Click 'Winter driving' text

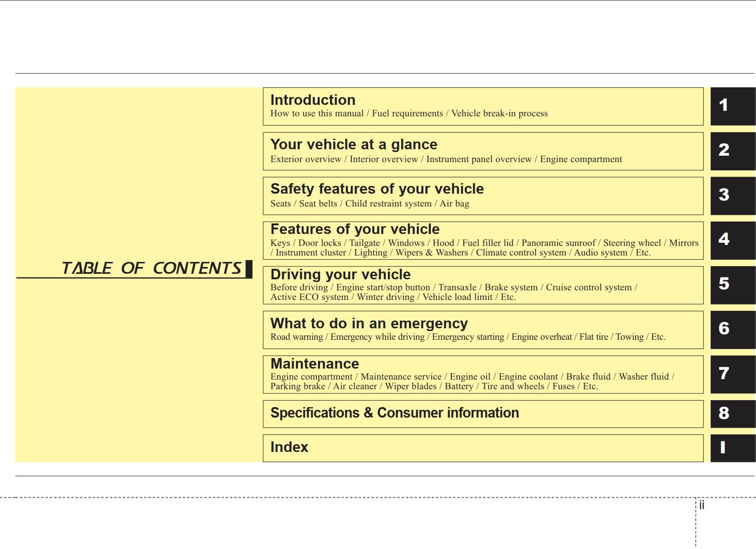[x=385, y=297]
